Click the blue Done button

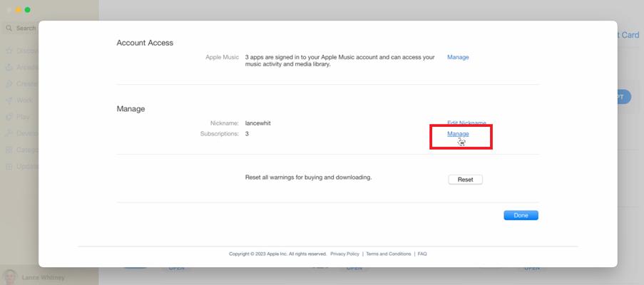[521, 215]
